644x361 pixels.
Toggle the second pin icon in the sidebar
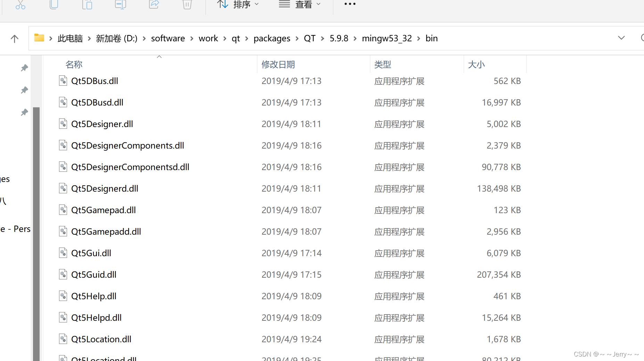(x=24, y=90)
